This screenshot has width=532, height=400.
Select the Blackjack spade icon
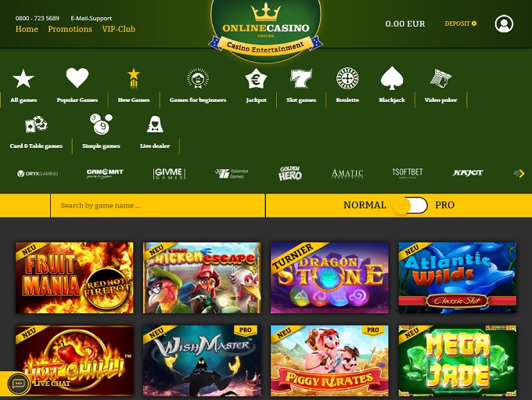pos(392,78)
